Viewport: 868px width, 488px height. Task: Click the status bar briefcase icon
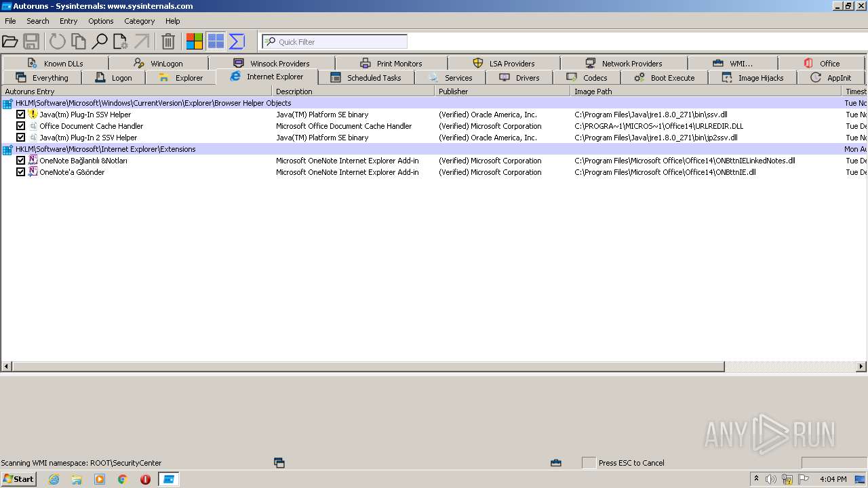coord(556,463)
